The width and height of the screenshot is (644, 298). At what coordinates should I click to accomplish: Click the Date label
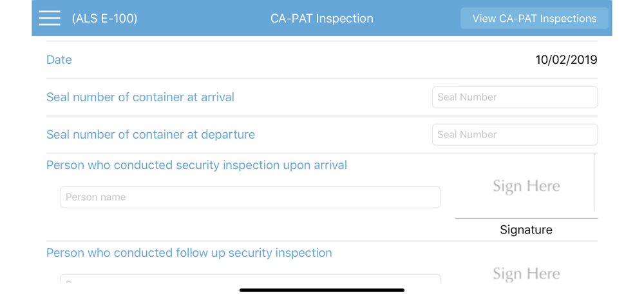pos(59,60)
